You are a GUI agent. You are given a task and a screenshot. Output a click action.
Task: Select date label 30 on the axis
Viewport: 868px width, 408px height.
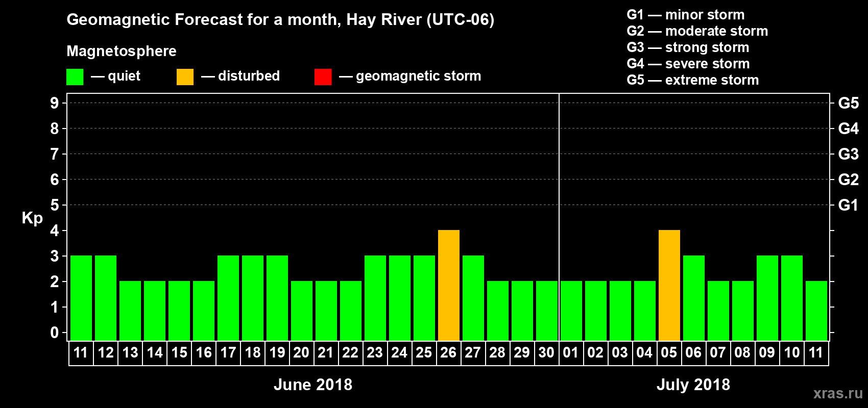pyautogui.click(x=546, y=353)
